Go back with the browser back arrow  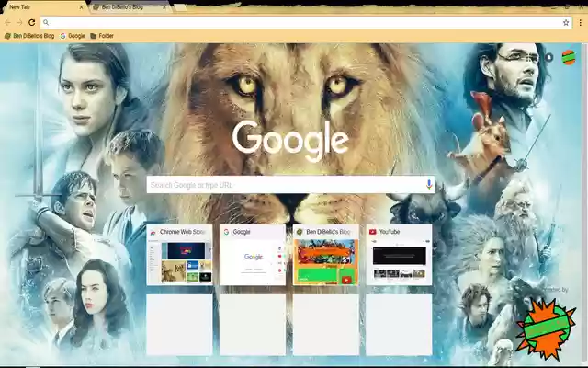(7, 22)
